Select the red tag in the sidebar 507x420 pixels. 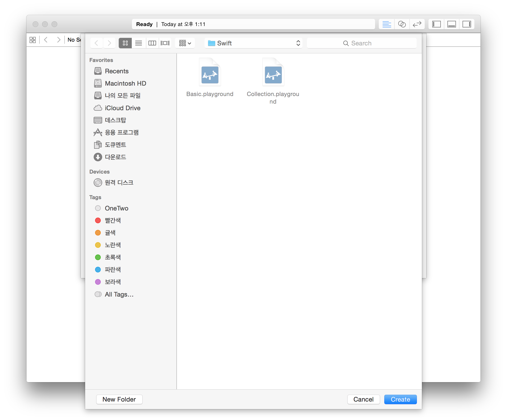113,220
